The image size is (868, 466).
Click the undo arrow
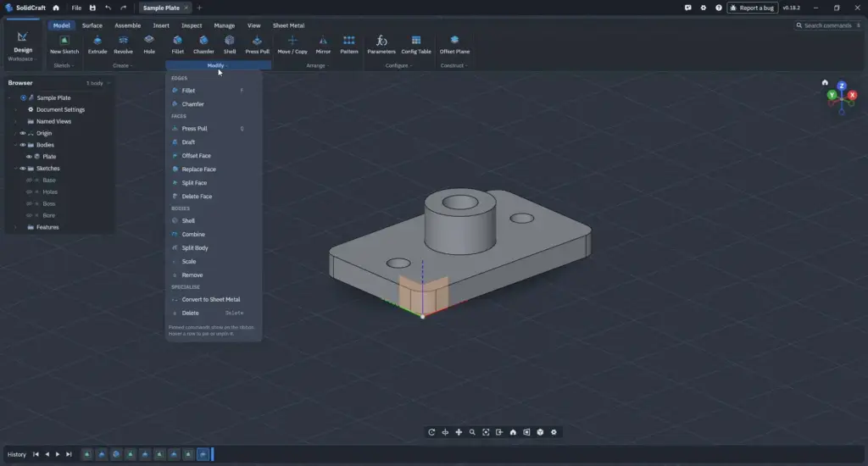[x=108, y=8]
